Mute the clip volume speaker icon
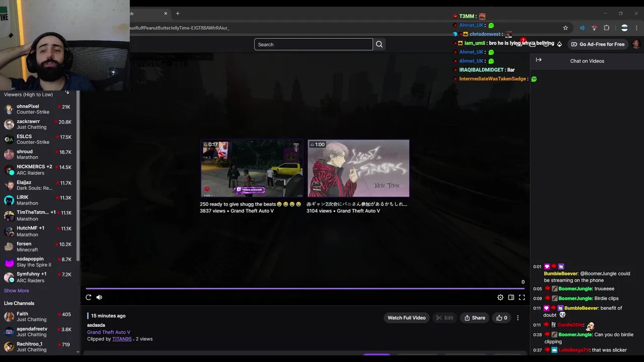The height and width of the screenshot is (362, 644). point(99,297)
